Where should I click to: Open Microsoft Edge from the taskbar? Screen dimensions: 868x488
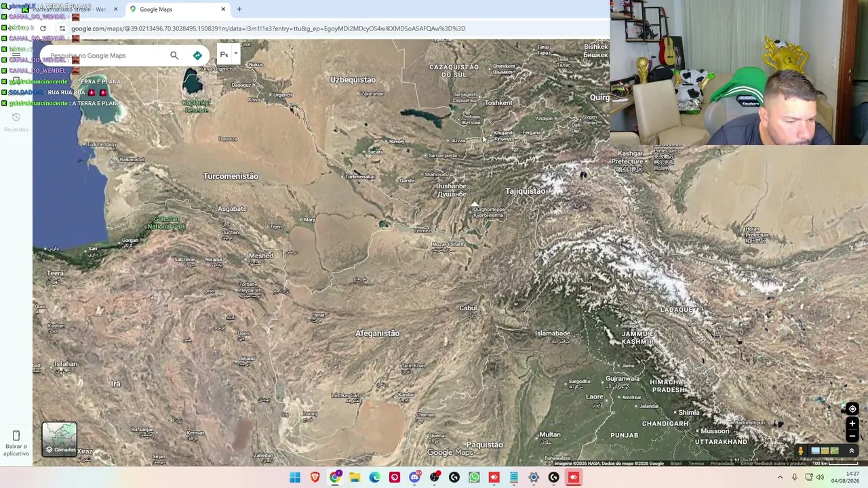(374, 477)
